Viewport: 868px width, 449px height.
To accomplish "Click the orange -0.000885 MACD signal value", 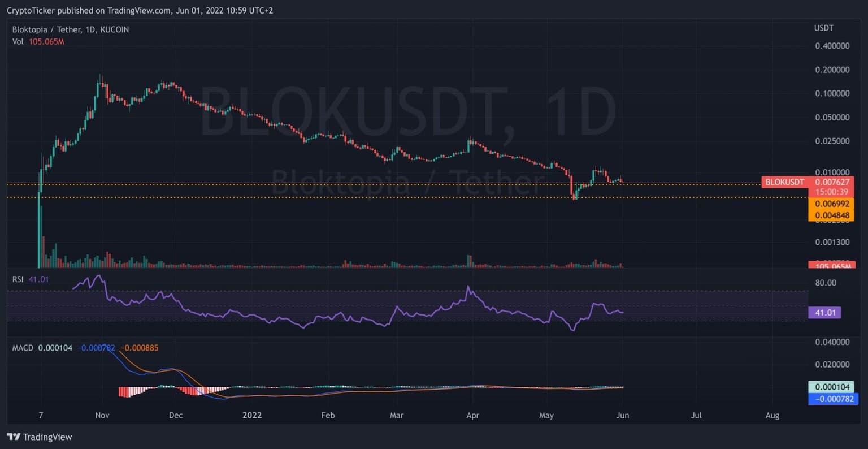I will [139, 348].
